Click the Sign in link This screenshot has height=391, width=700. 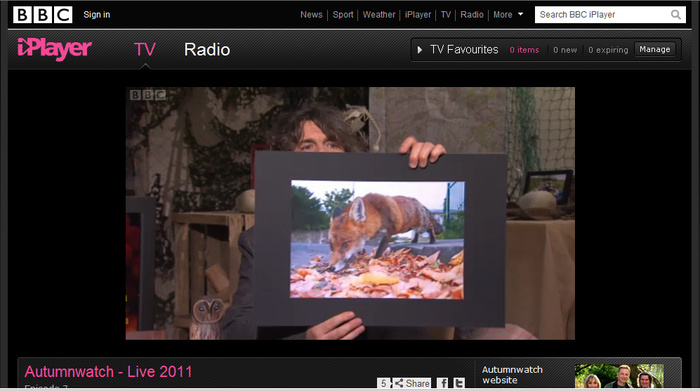(96, 15)
